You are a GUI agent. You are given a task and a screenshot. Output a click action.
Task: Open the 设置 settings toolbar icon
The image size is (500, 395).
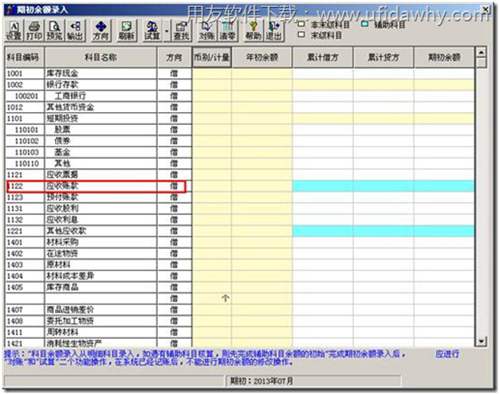(x=14, y=30)
